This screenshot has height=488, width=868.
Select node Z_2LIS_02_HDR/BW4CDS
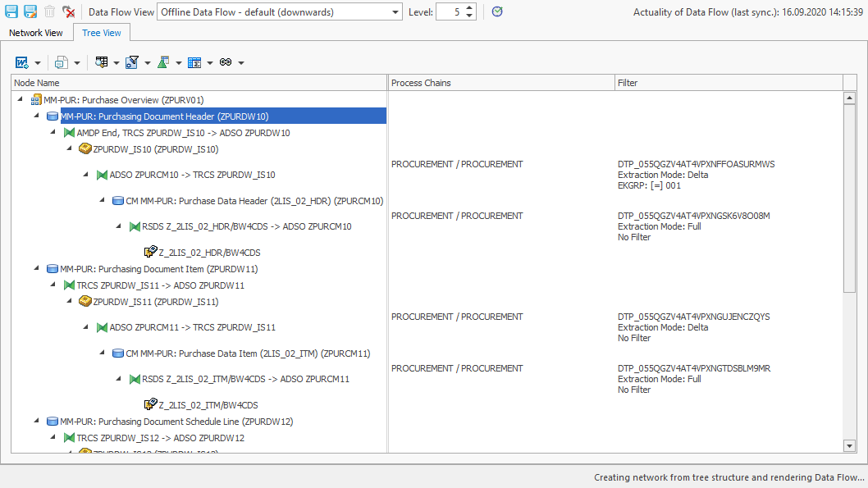coord(208,252)
